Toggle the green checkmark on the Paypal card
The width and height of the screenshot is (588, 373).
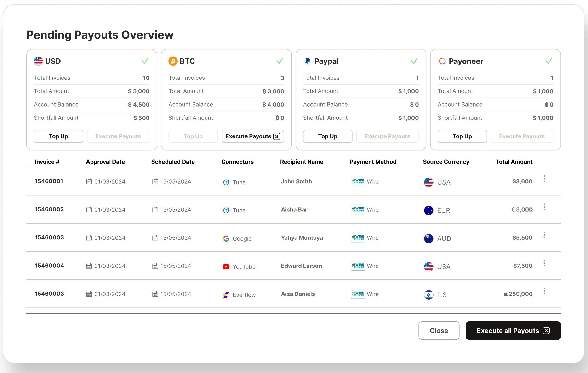click(414, 61)
